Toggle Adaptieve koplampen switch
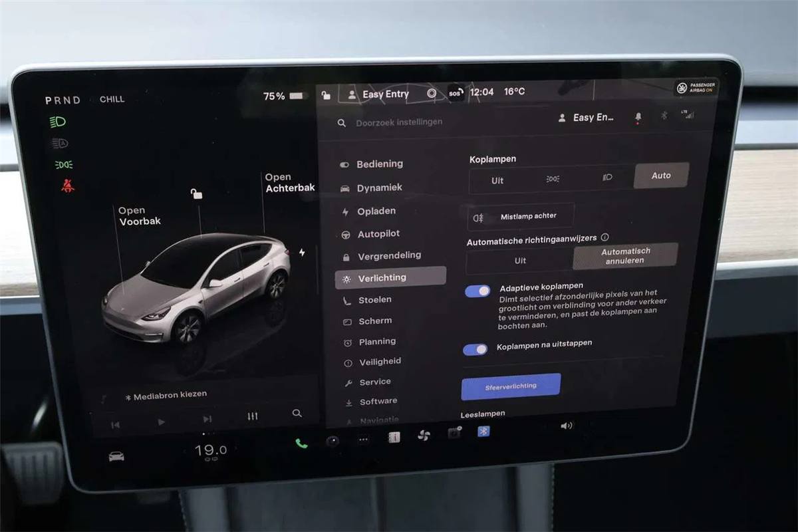Viewport: 798px width, 532px height. point(477,291)
